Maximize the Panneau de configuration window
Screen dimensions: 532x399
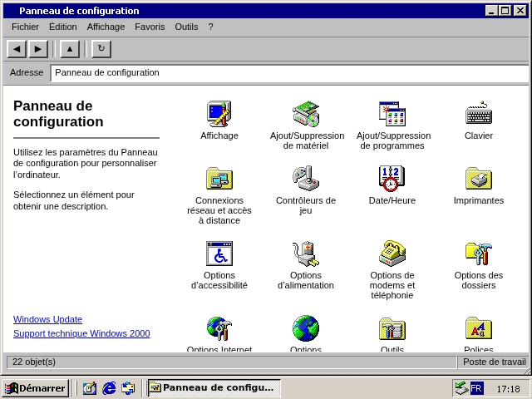pyautogui.click(x=505, y=11)
